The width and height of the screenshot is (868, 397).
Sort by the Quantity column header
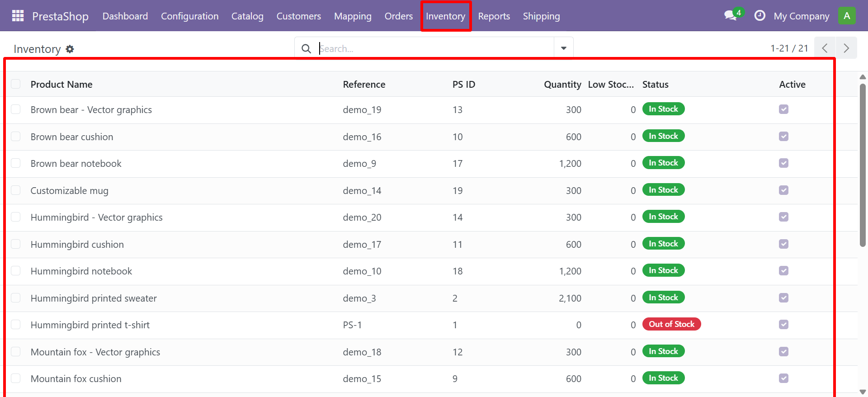(562, 85)
